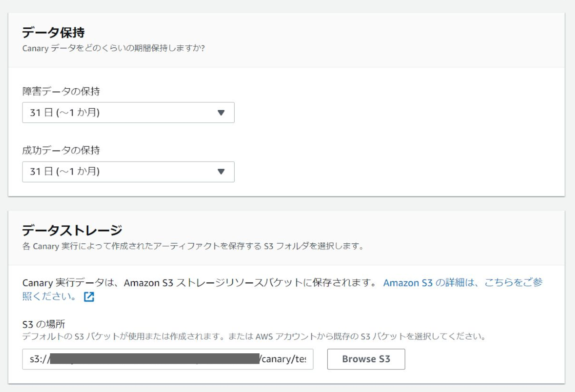Select the データストレージ section heading

72,230
